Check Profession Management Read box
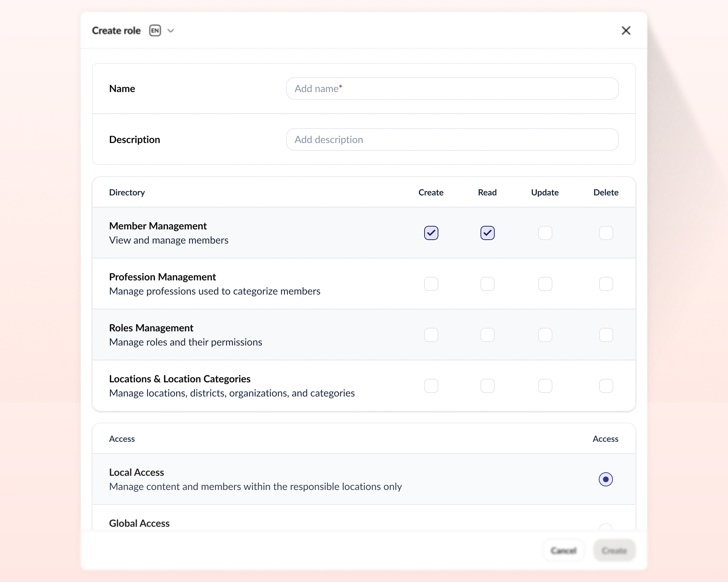The width and height of the screenshot is (728, 582). 487,284
